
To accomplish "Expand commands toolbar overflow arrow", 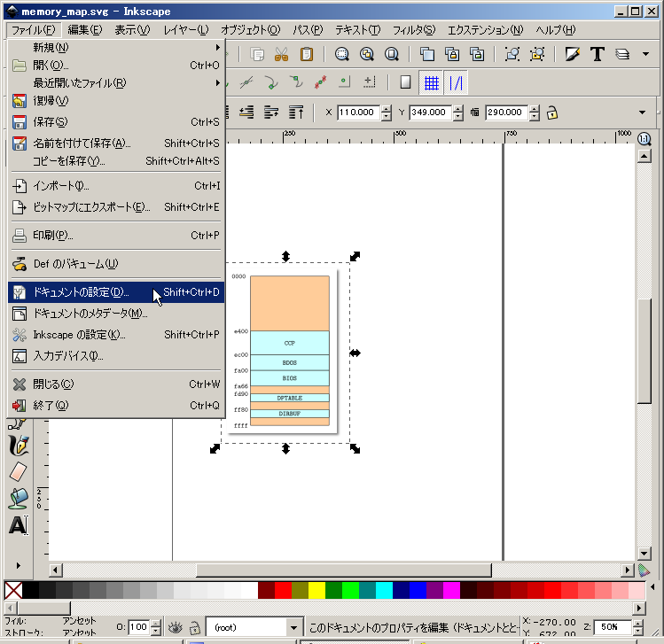I will (x=645, y=54).
